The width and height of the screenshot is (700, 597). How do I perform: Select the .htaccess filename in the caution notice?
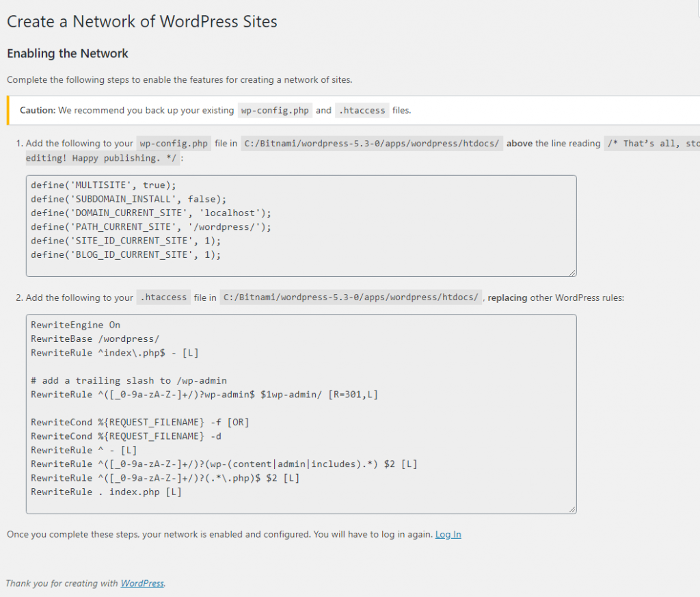[x=362, y=109]
